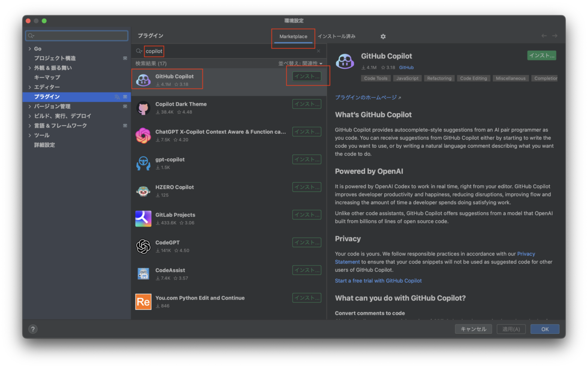The width and height of the screenshot is (588, 368).
Task: Click the help question mark icon
Action: click(x=33, y=329)
